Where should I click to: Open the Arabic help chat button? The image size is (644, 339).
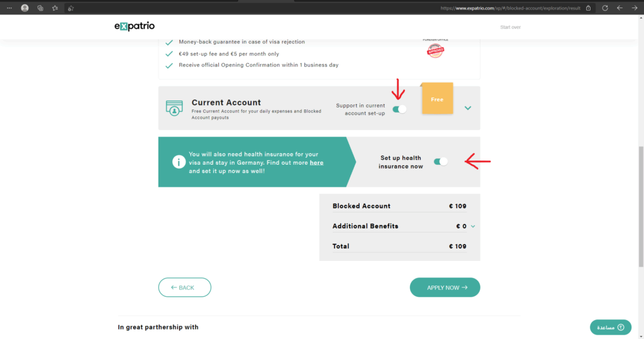pos(610,327)
